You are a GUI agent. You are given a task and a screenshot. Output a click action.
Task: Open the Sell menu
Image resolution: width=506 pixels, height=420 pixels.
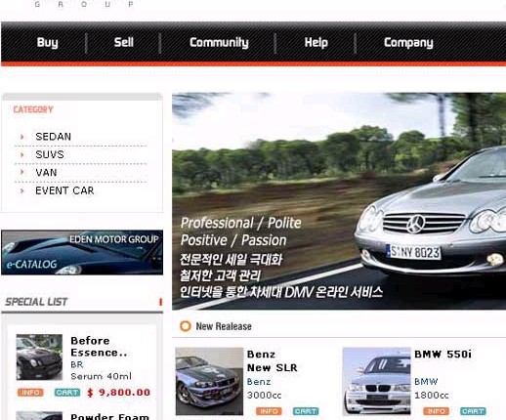point(124,42)
